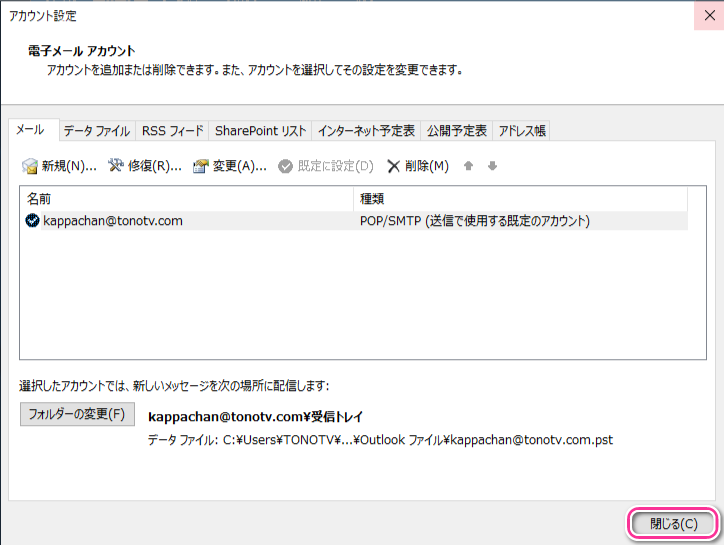
Task: Switch to the メール tab
Action: click(30, 130)
